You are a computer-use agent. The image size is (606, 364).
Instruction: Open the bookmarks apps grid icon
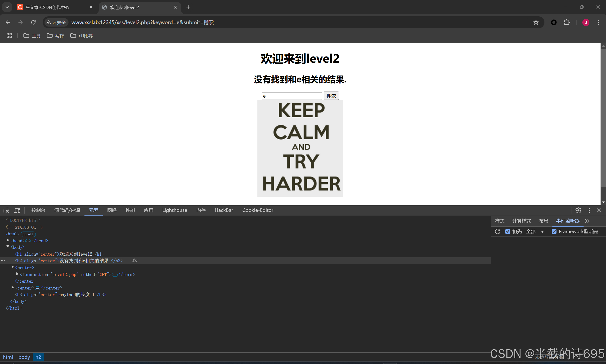tap(9, 35)
